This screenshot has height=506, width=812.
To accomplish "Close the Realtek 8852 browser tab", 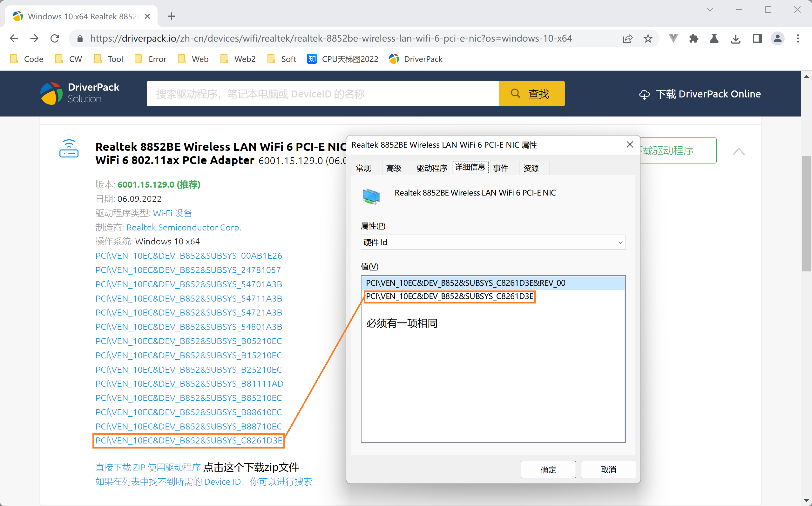I will coord(147,16).
